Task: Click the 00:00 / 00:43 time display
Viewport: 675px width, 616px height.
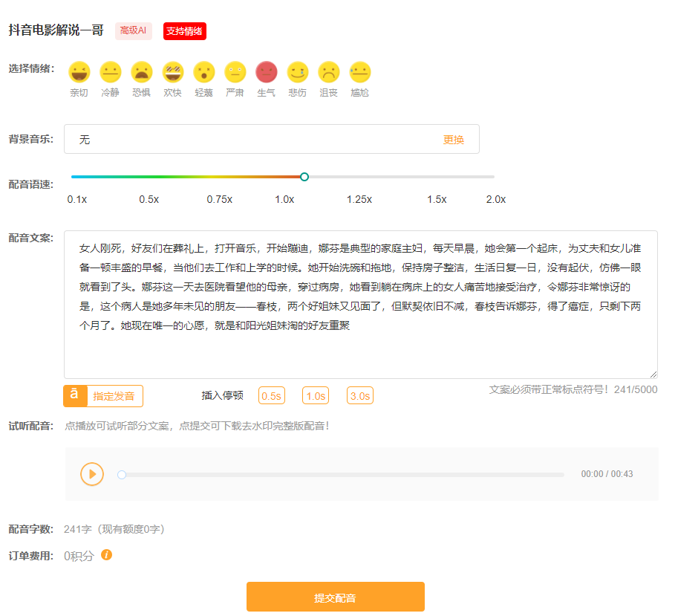Action: point(607,474)
